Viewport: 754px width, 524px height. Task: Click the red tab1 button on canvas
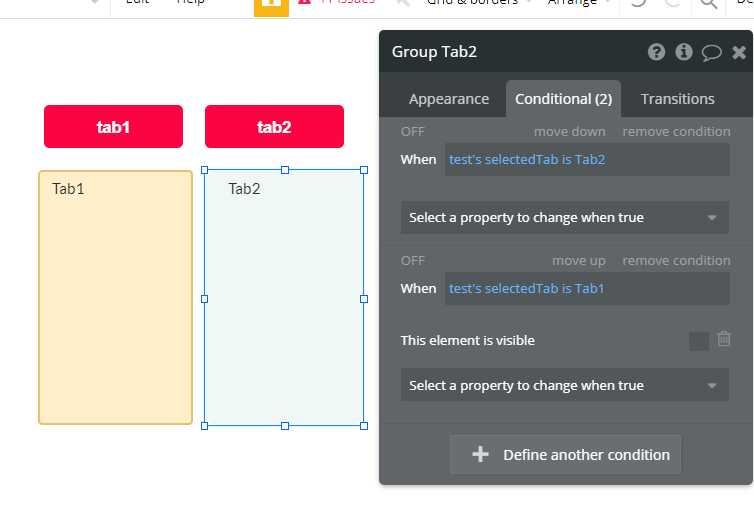point(113,127)
